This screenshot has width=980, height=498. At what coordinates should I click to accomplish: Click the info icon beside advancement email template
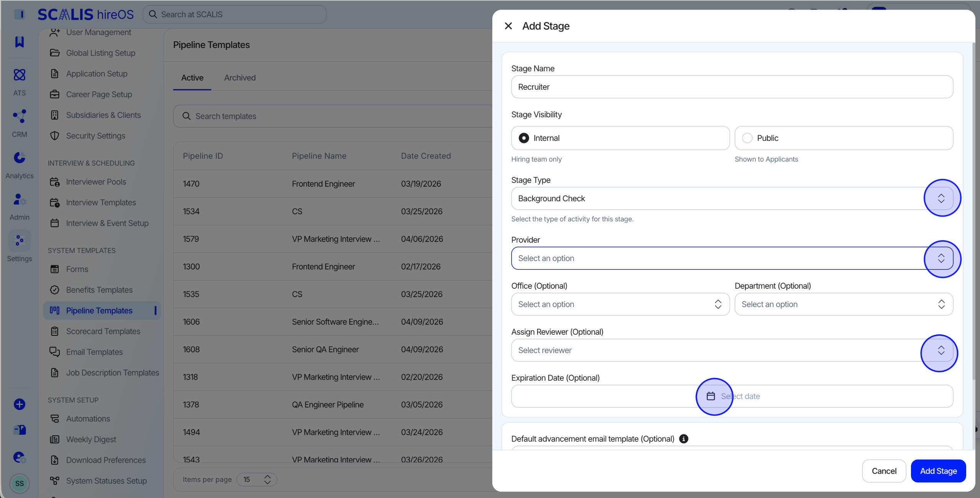684,439
